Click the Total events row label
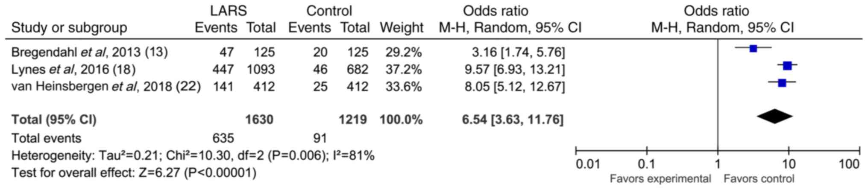 pyautogui.click(x=46, y=138)
